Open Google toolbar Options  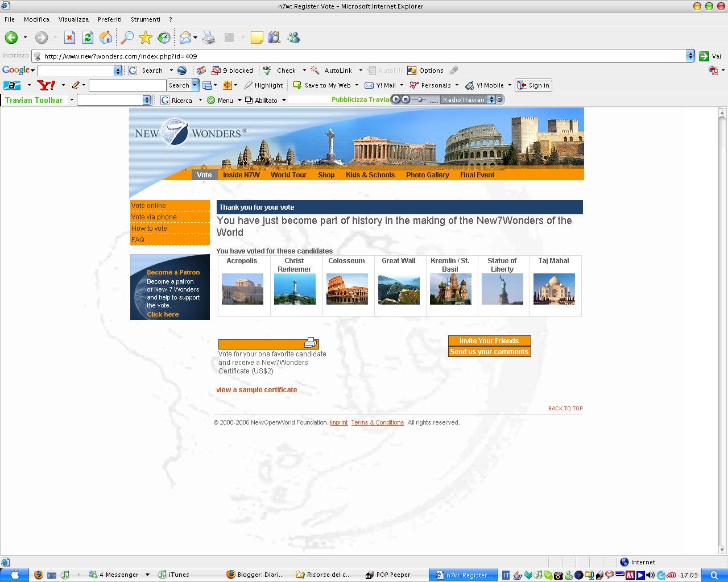click(x=425, y=70)
